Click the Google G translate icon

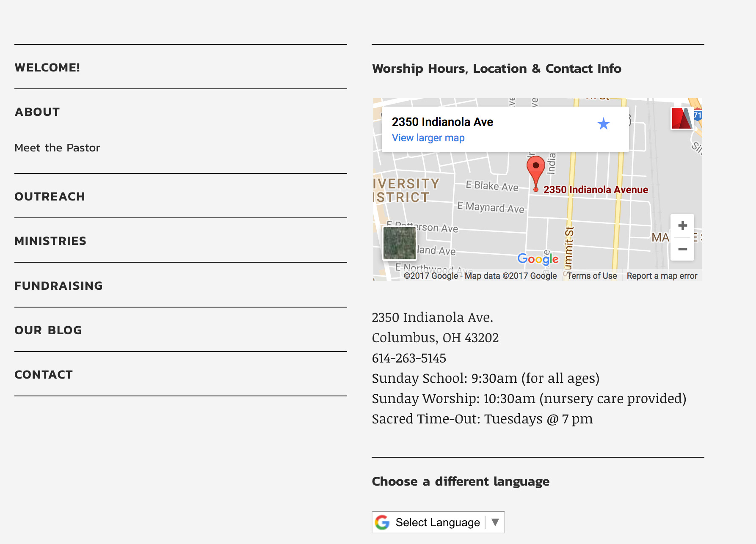[x=382, y=522]
